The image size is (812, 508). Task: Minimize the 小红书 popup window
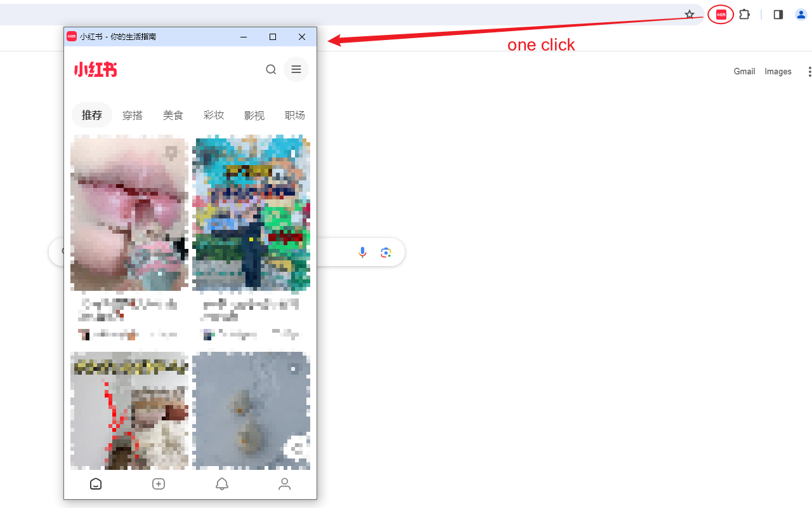click(x=244, y=37)
